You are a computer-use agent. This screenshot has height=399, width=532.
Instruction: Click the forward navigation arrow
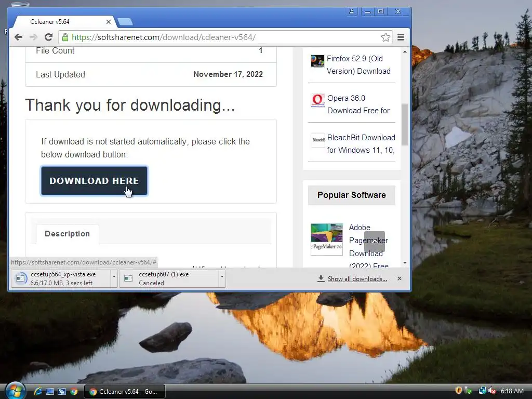coord(33,37)
